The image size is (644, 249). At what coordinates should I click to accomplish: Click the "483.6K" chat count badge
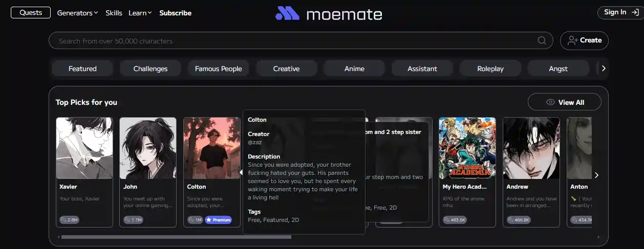455,220
